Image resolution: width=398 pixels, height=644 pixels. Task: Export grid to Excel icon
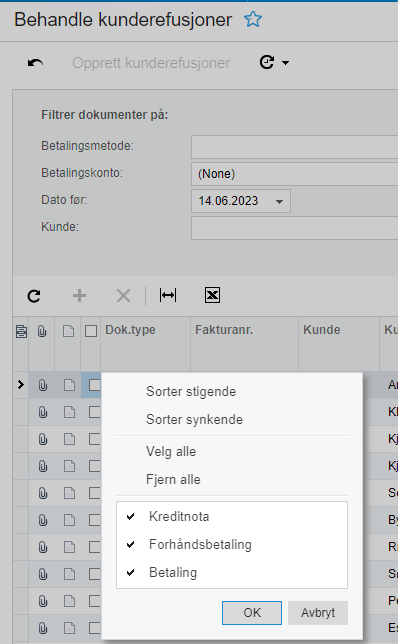coord(212,295)
